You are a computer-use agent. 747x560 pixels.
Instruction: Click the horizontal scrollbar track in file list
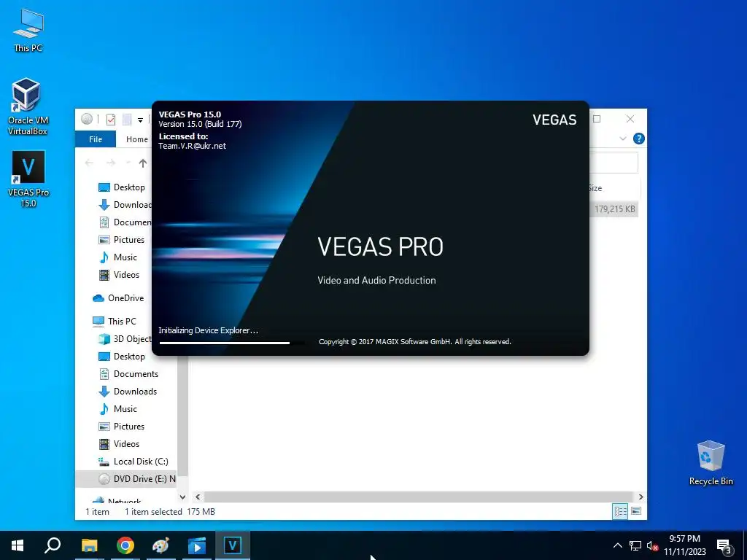pos(419,497)
